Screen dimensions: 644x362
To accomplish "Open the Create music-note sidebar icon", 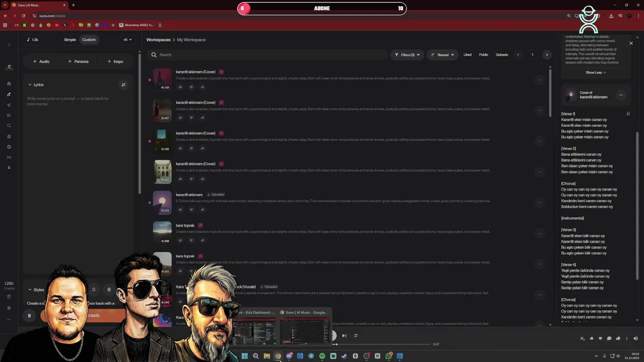I will (x=9, y=95).
